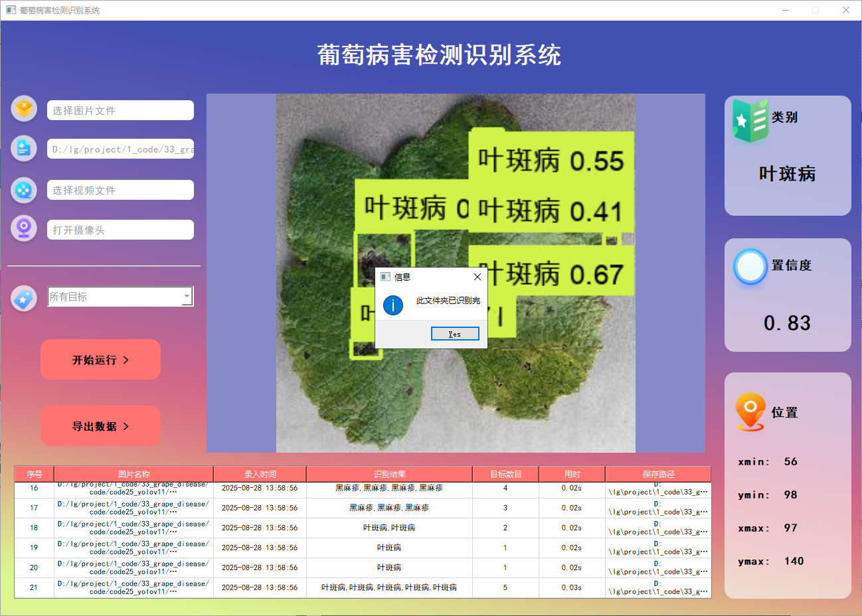Click the select image file icon

tap(25, 108)
